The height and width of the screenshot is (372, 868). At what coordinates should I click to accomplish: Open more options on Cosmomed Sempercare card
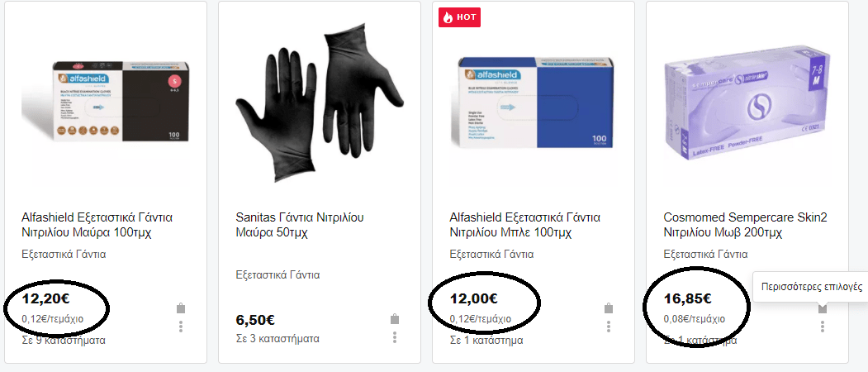coord(823,327)
